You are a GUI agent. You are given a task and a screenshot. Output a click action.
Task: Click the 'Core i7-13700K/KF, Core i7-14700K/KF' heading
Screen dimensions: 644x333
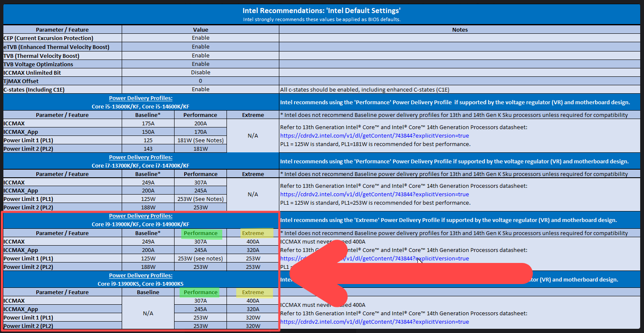coord(141,165)
